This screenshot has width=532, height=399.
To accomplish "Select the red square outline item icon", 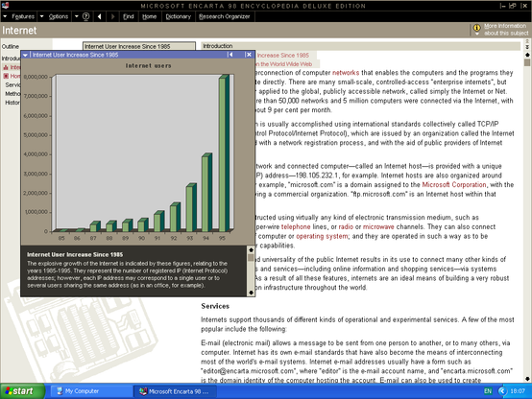I will click(x=6, y=76).
